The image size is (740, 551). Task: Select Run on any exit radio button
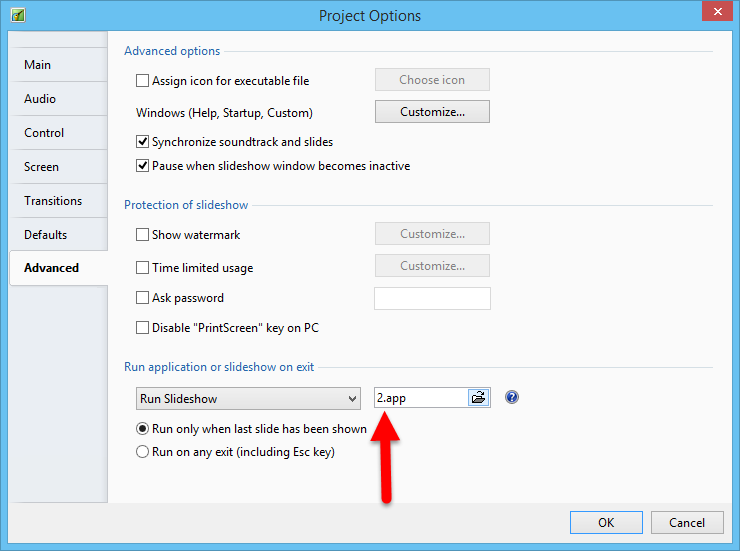pos(142,452)
